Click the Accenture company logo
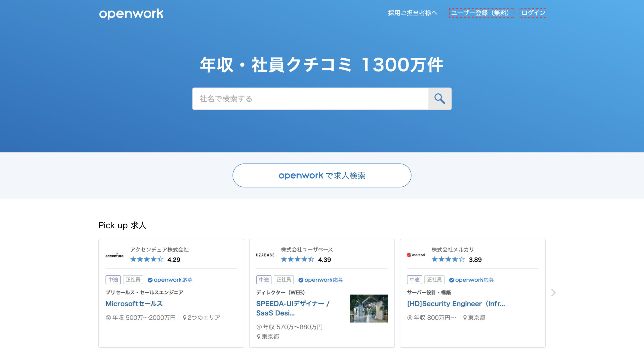 click(114, 255)
